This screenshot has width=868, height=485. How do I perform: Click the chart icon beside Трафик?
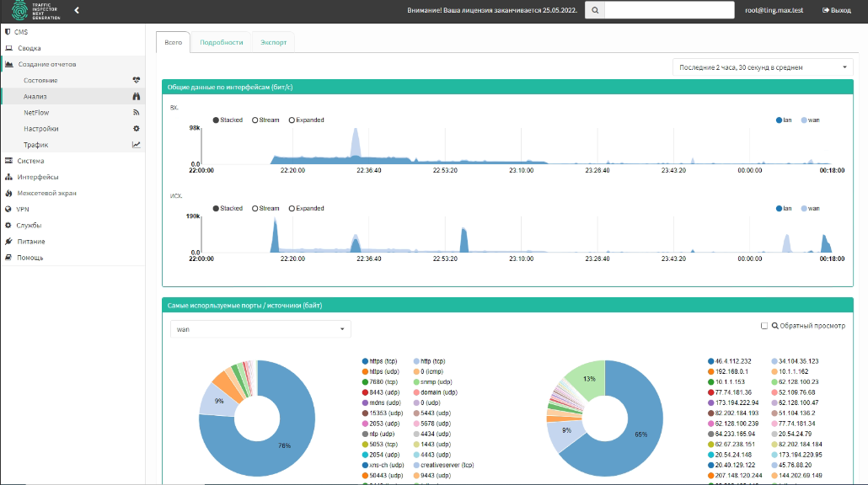(x=136, y=145)
